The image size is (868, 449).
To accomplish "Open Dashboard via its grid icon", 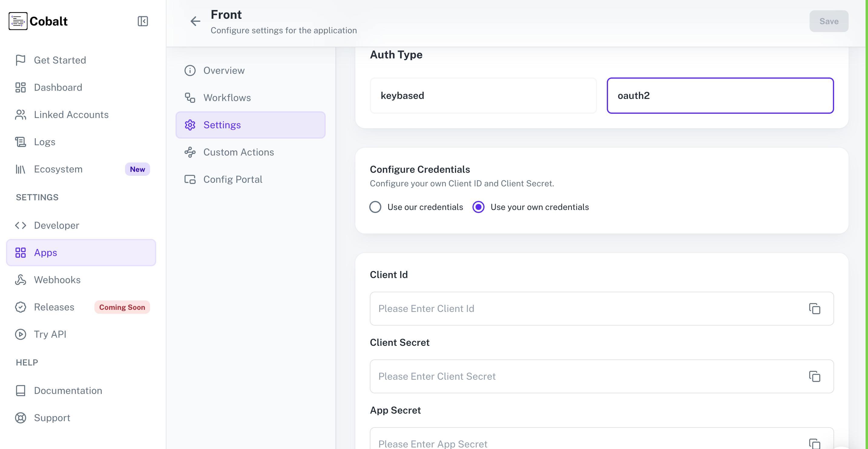I will 21,87.
